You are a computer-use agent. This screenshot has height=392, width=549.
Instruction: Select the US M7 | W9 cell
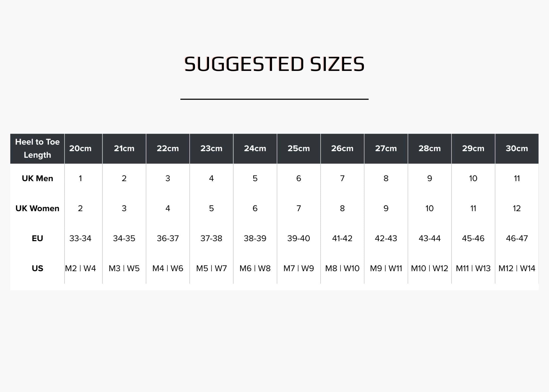(x=299, y=269)
